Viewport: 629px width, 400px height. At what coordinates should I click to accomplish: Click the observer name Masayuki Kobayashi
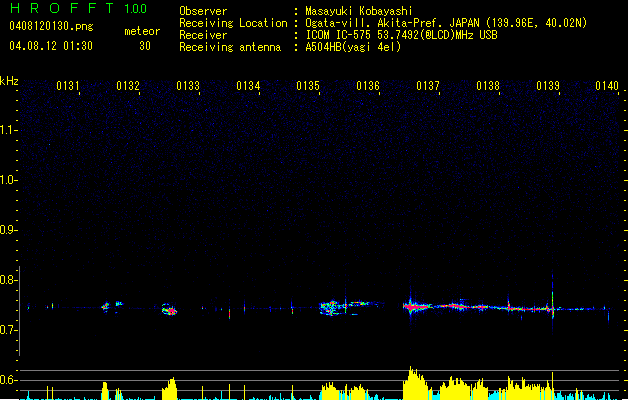tap(359, 11)
